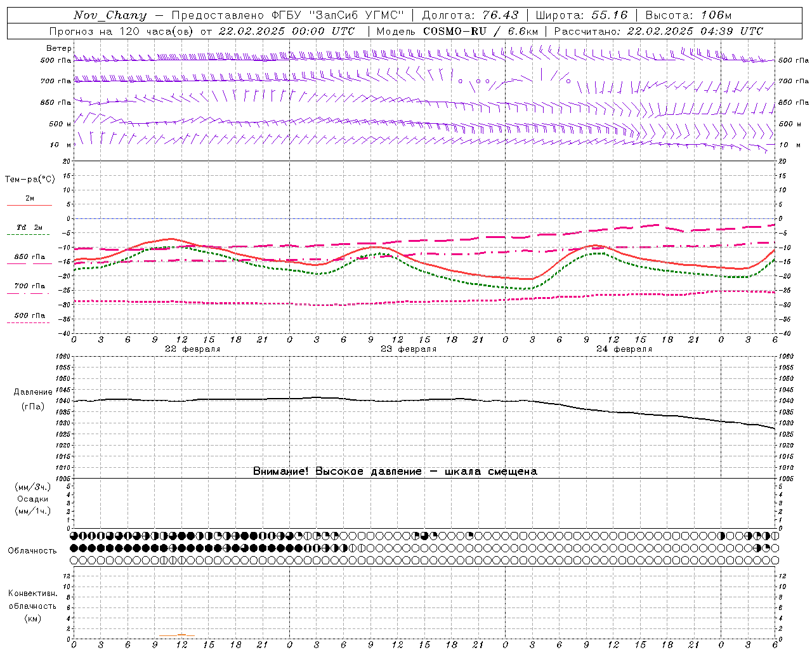The image size is (812, 650).
Task: Click the '500 м' wind level label on left
Action: (60, 124)
